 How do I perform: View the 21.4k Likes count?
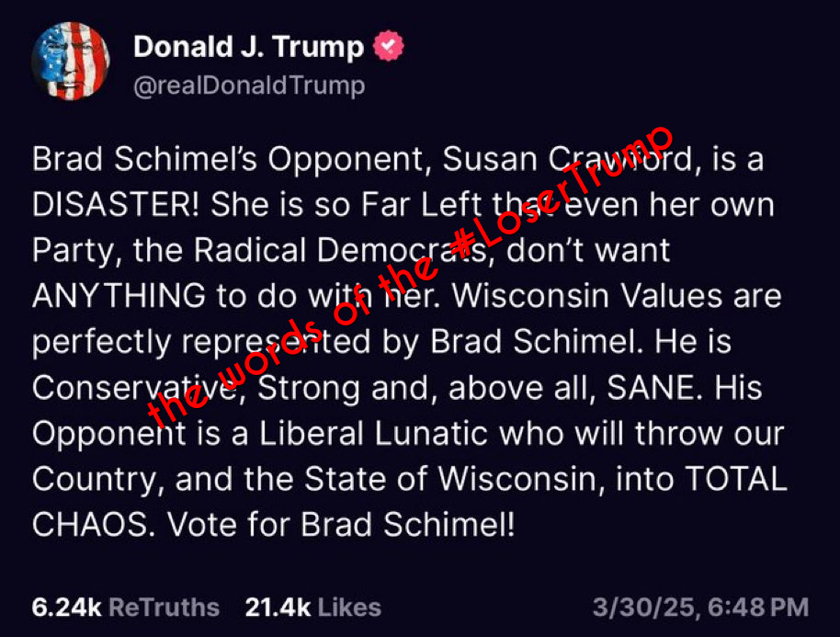(x=312, y=607)
